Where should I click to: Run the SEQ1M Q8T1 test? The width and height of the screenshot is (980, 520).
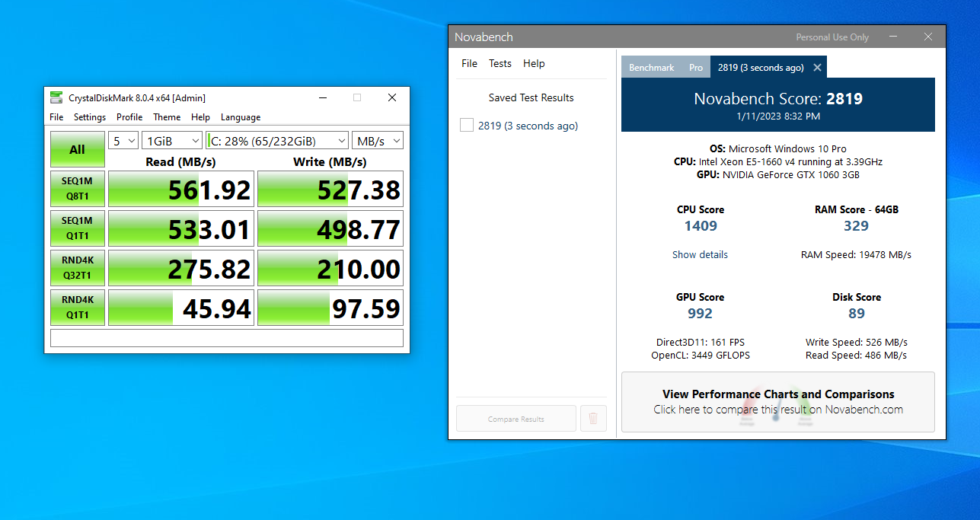(78, 189)
